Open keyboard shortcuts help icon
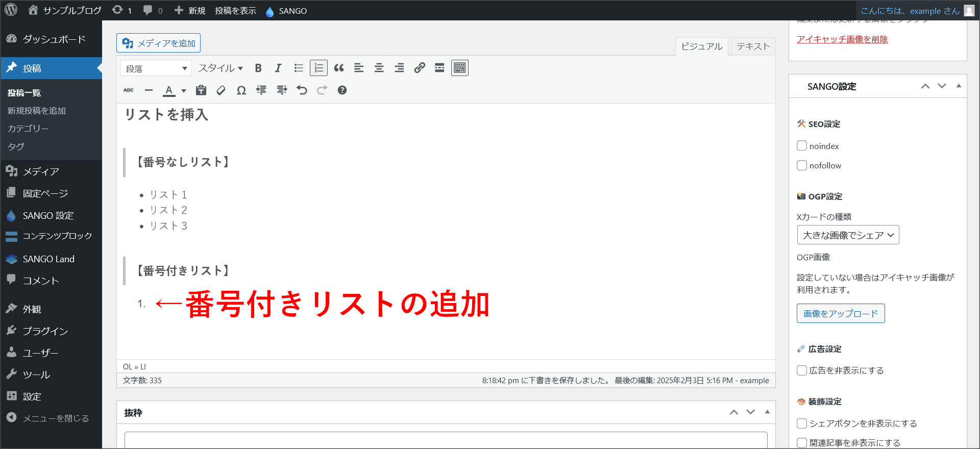Screen dimensions: 980x449 tap(342, 90)
